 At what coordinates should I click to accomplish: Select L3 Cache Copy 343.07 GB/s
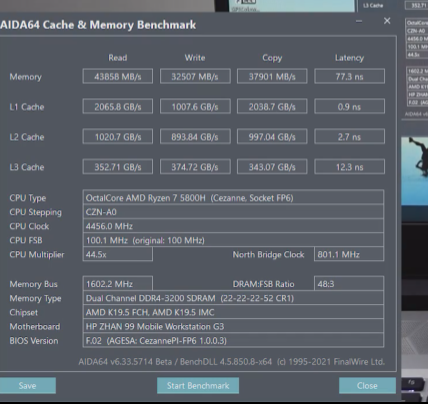click(272, 167)
